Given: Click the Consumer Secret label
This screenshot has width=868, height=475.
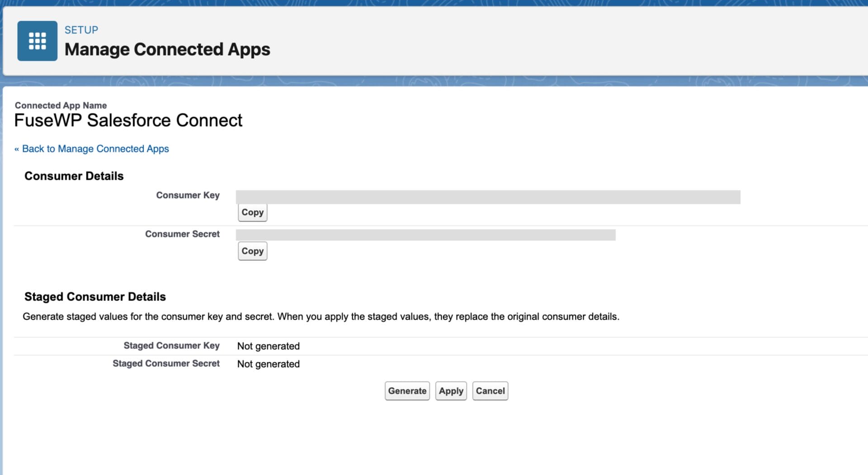Looking at the screenshot, I should click(x=182, y=234).
